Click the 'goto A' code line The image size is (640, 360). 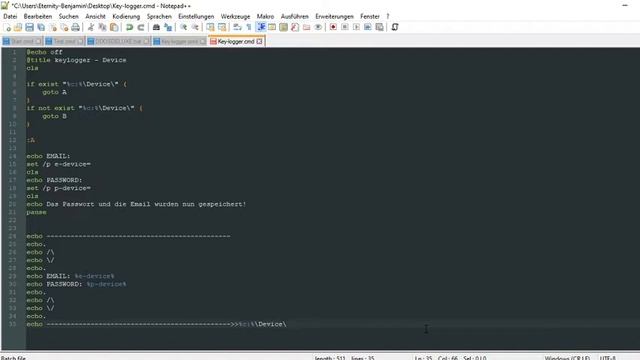pos(54,92)
